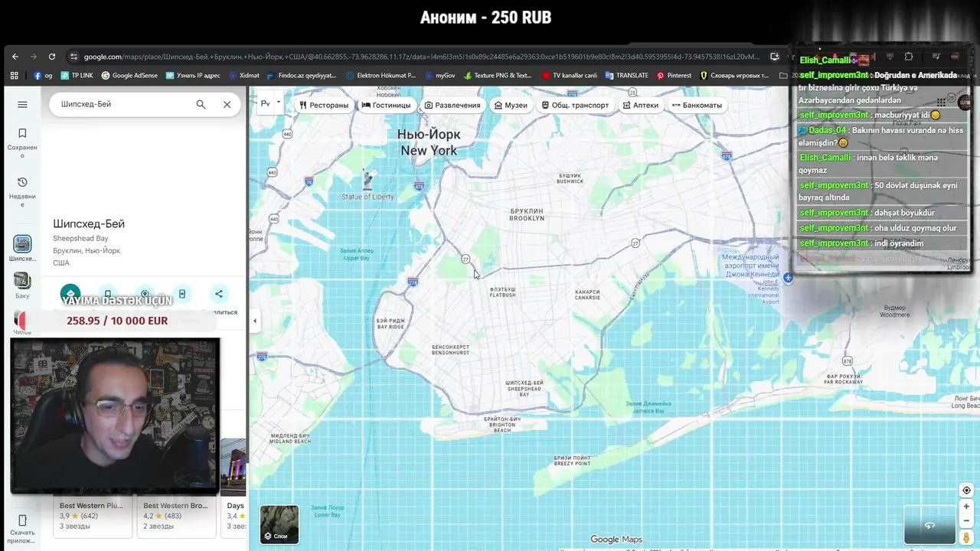
Task: Open the Гостиницы category chip
Action: click(x=387, y=105)
